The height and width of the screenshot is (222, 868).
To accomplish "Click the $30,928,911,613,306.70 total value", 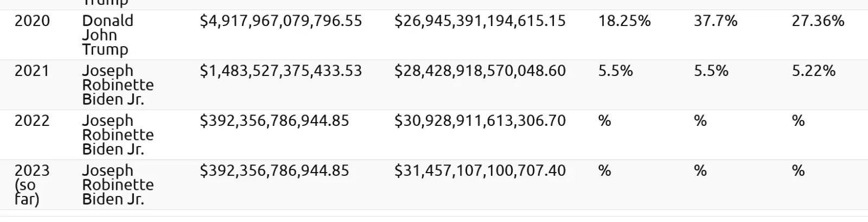I will 480,121.
